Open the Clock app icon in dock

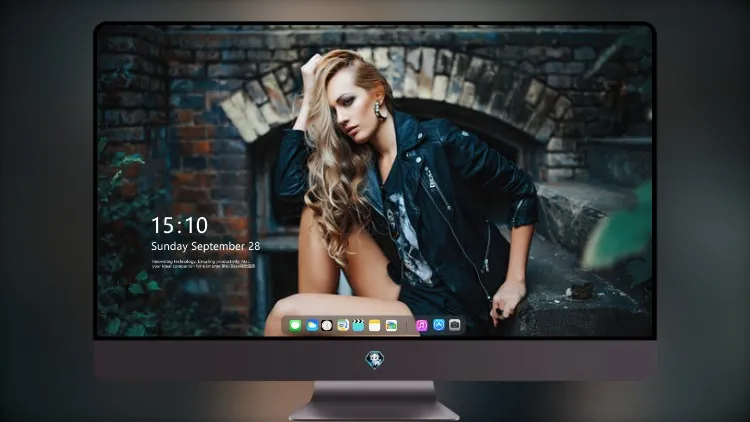(327, 325)
